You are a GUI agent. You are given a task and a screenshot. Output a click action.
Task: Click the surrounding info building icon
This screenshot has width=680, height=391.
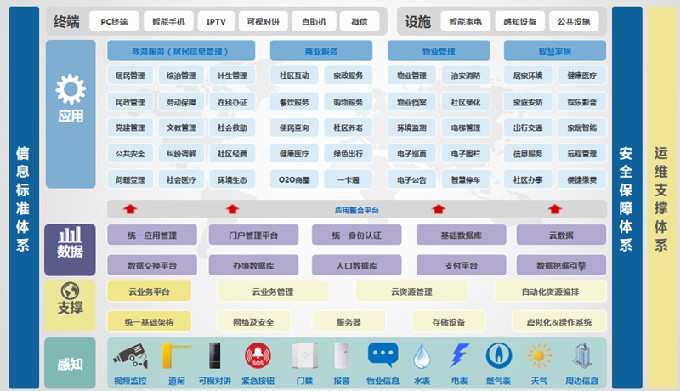pos(582,355)
